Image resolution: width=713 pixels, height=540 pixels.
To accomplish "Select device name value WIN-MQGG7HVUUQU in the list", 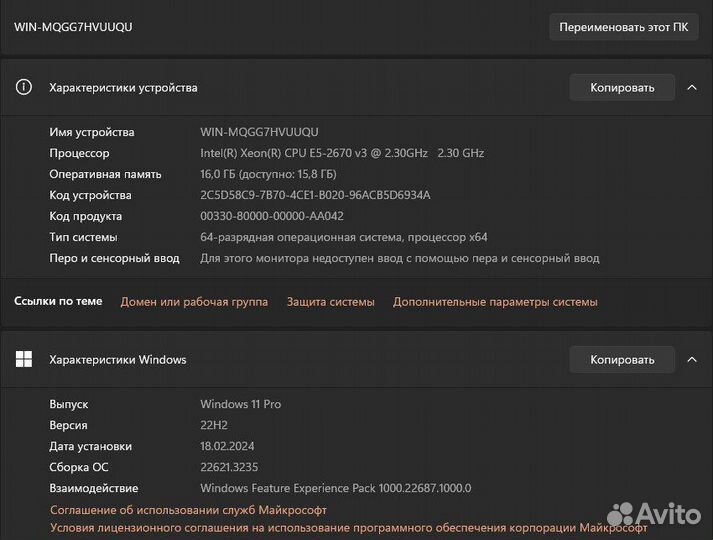I will click(259, 132).
